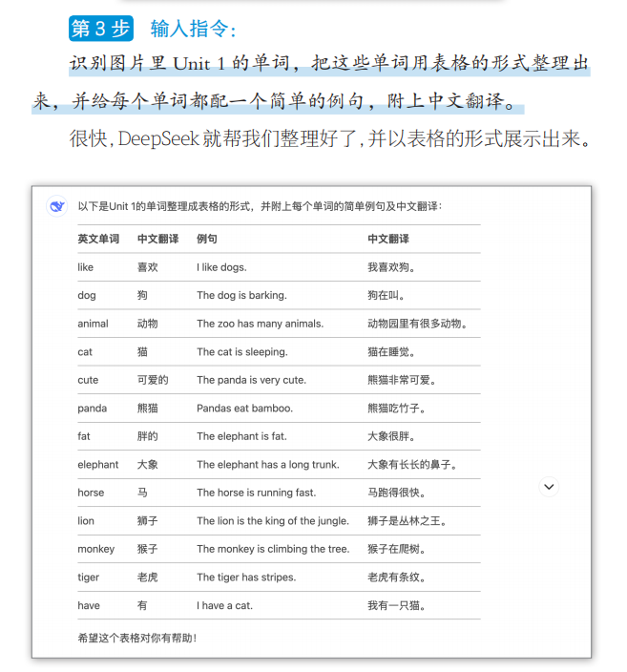Select the word 'cute' in first column

coord(88,380)
